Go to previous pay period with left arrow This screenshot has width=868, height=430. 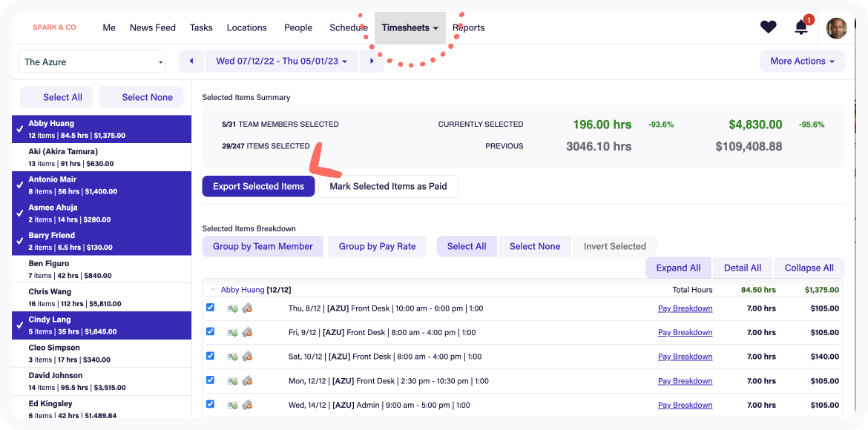[191, 61]
